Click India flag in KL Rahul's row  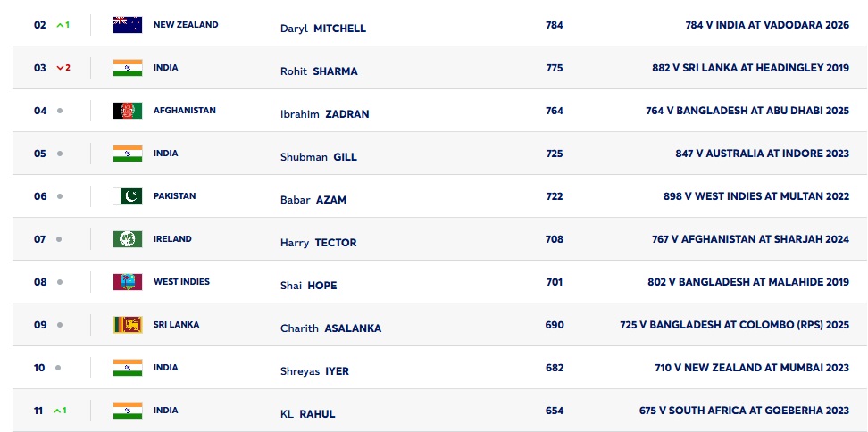click(x=127, y=411)
